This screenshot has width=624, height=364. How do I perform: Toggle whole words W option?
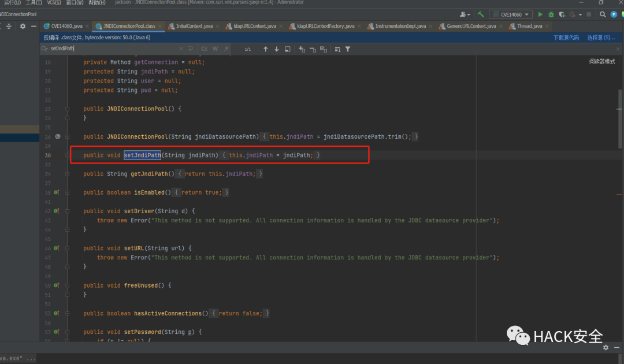click(x=216, y=49)
